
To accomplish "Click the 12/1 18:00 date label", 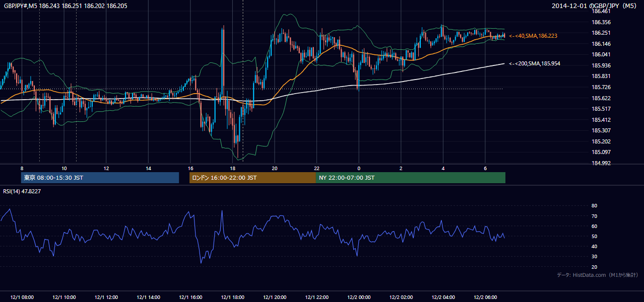I will (232, 297).
